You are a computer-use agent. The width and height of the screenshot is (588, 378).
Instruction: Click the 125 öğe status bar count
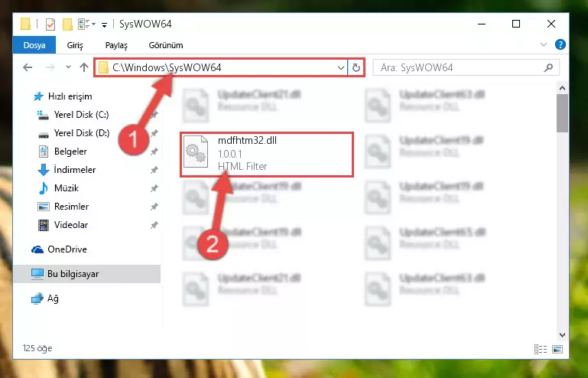(x=37, y=348)
